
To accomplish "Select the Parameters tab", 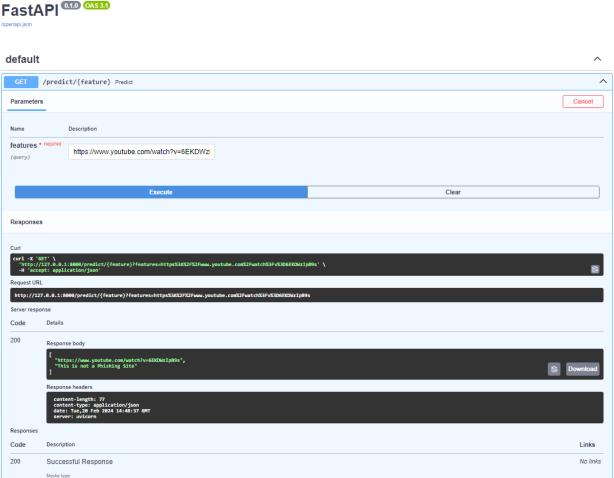I will coord(27,101).
